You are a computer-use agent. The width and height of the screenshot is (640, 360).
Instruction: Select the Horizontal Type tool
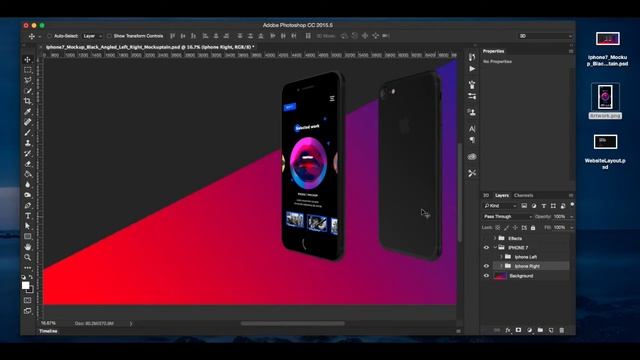[x=28, y=216]
